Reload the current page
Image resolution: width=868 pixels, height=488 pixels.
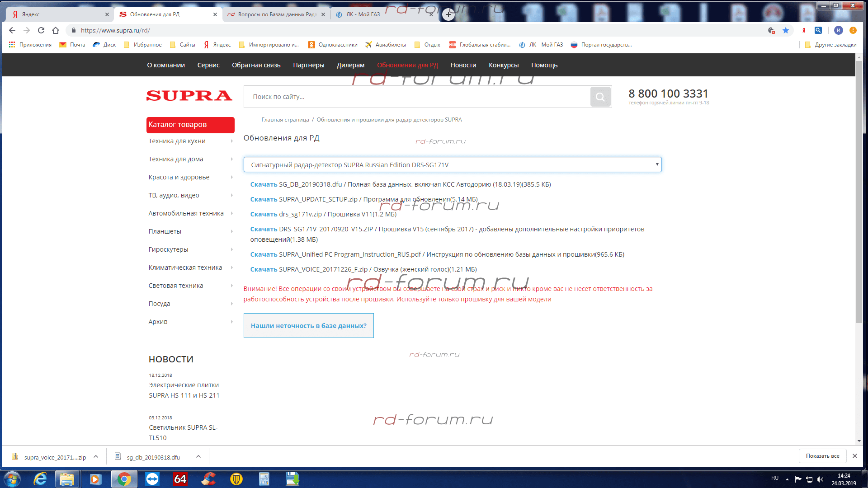pos(41,30)
